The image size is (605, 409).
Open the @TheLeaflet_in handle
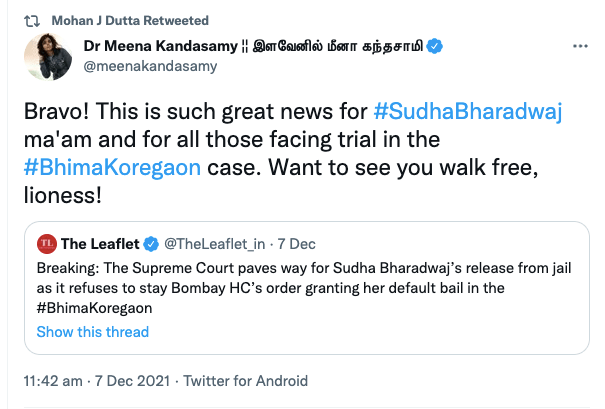[x=217, y=244]
